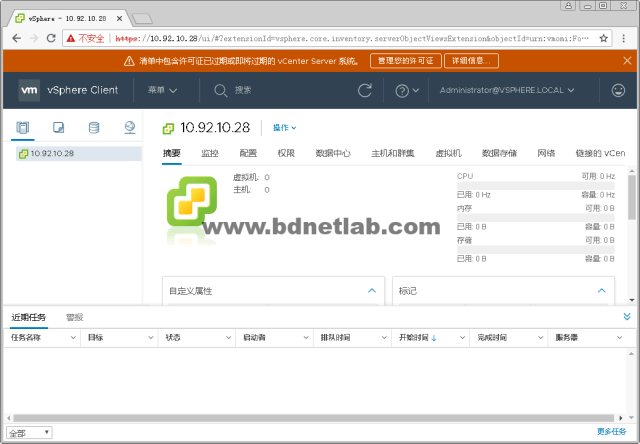Collapse the recent tasks panel with the double chevron
Screen dimensions: 640x444
click(x=627, y=317)
